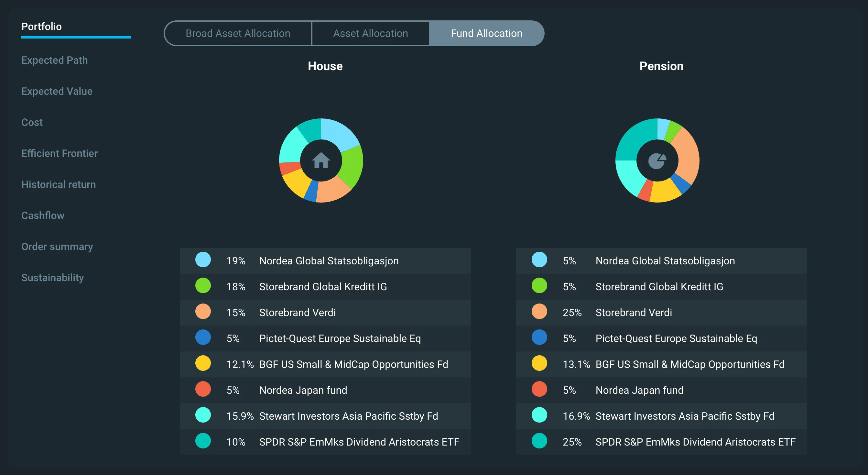Switch to Broad Asset Allocation tab

[238, 33]
